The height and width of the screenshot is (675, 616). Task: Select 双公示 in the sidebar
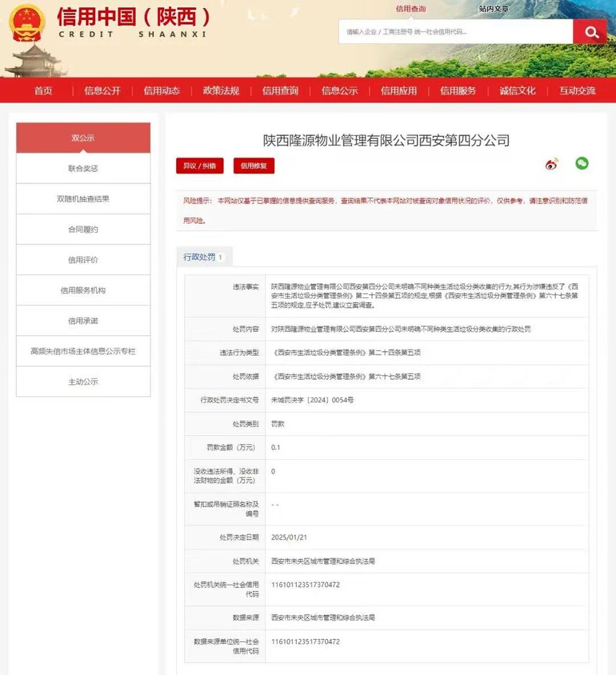(x=83, y=138)
